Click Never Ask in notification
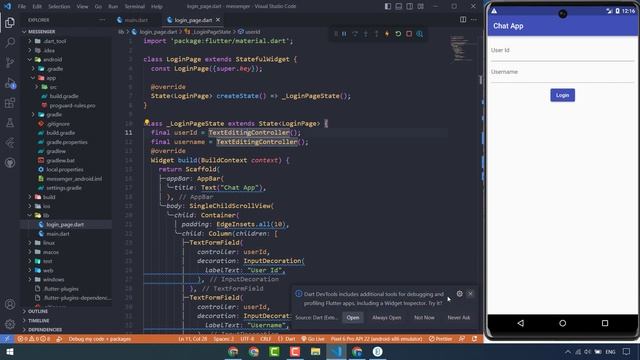The height and width of the screenshot is (360, 640). tap(458, 318)
